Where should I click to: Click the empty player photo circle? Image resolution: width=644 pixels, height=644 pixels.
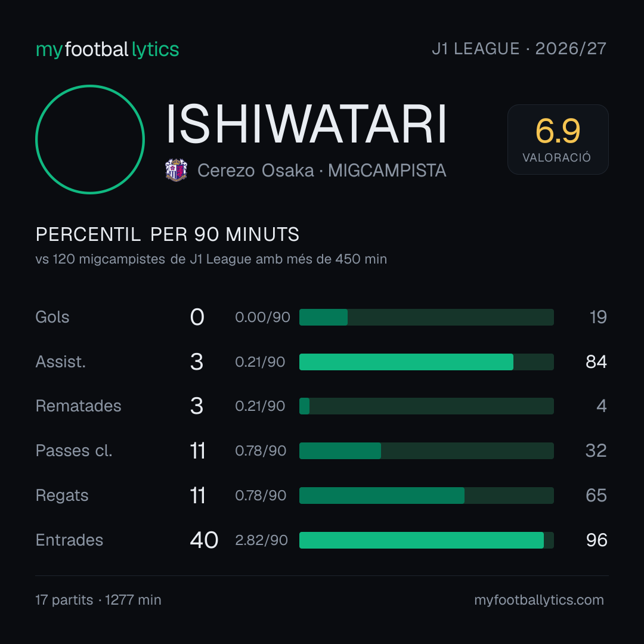click(90, 139)
